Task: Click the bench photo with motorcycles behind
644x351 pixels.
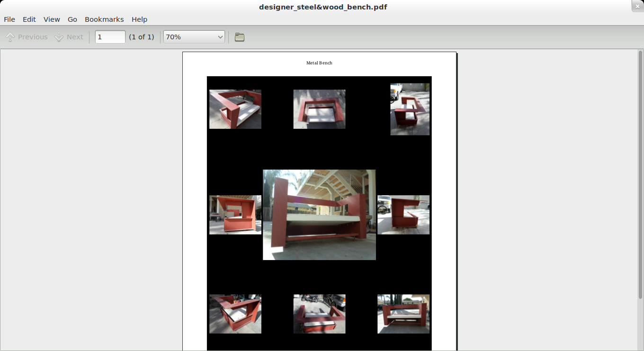Action: pyautogui.click(x=319, y=314)
